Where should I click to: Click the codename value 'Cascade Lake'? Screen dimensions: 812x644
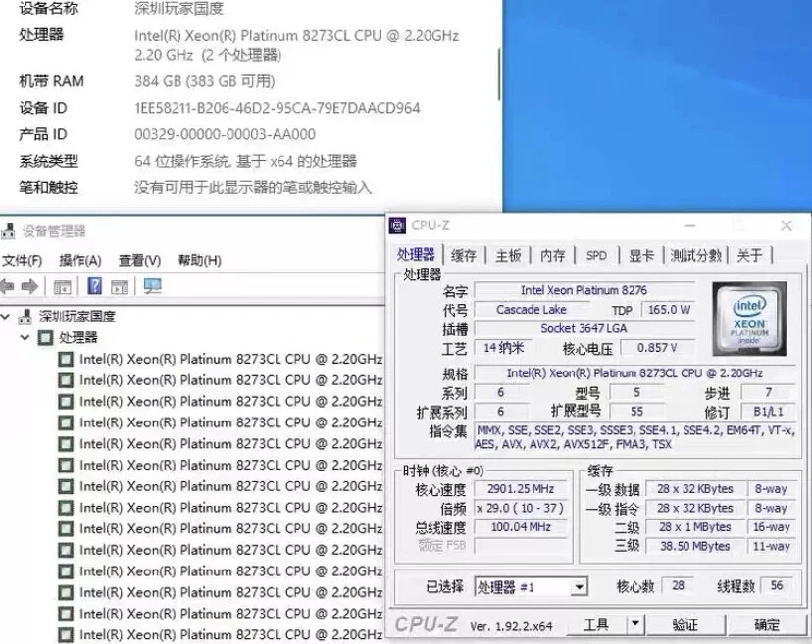pos(531,310)
